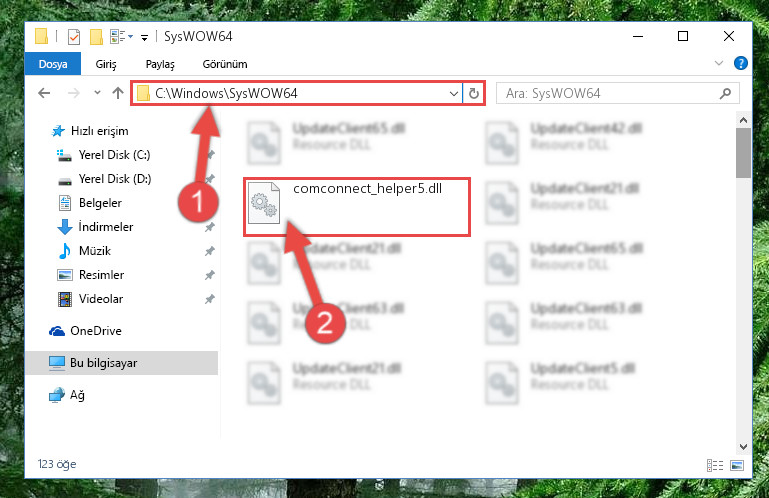Expand the ribbon with the chevron
The height and width of the screenshot is (498, 769).
pos(719,63)
